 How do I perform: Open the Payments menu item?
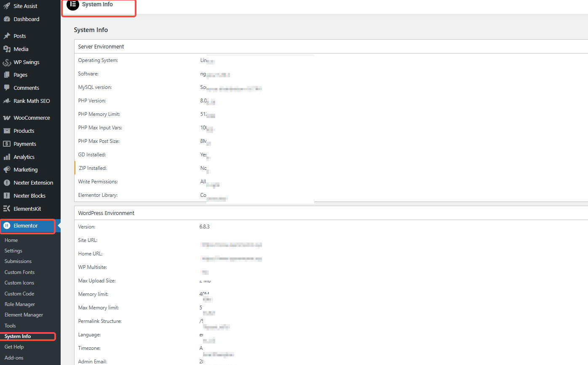tap(25, 144)
